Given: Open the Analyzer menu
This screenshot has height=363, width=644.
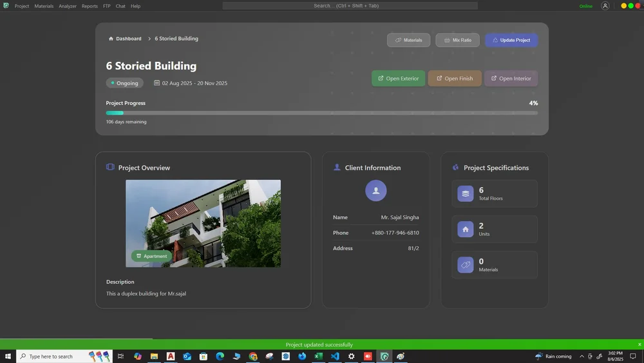Looking at the screenshot, I should (68, 6).
